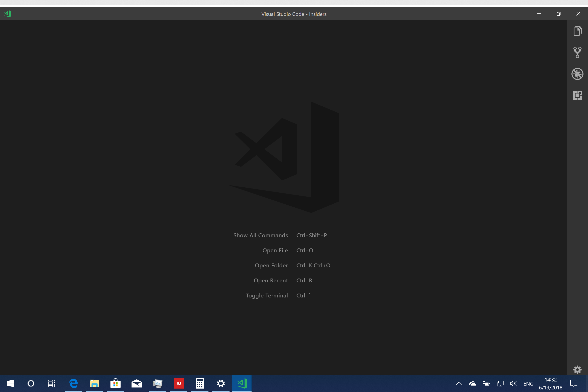Open the Mail app from taskbar

point(136,383)
